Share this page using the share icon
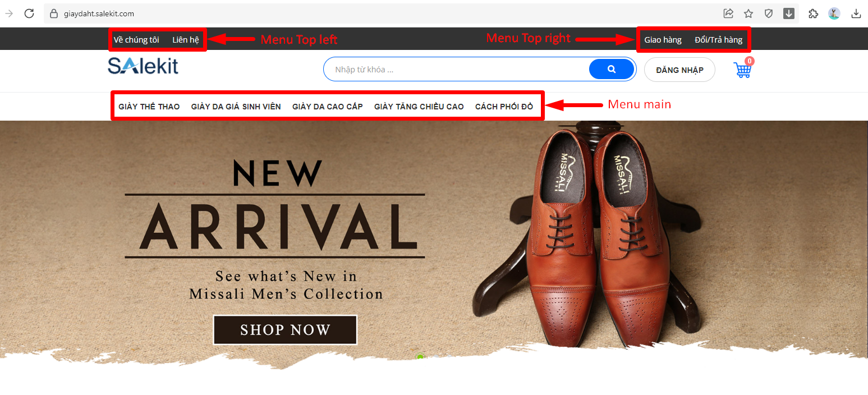 (x=728, y=13)
